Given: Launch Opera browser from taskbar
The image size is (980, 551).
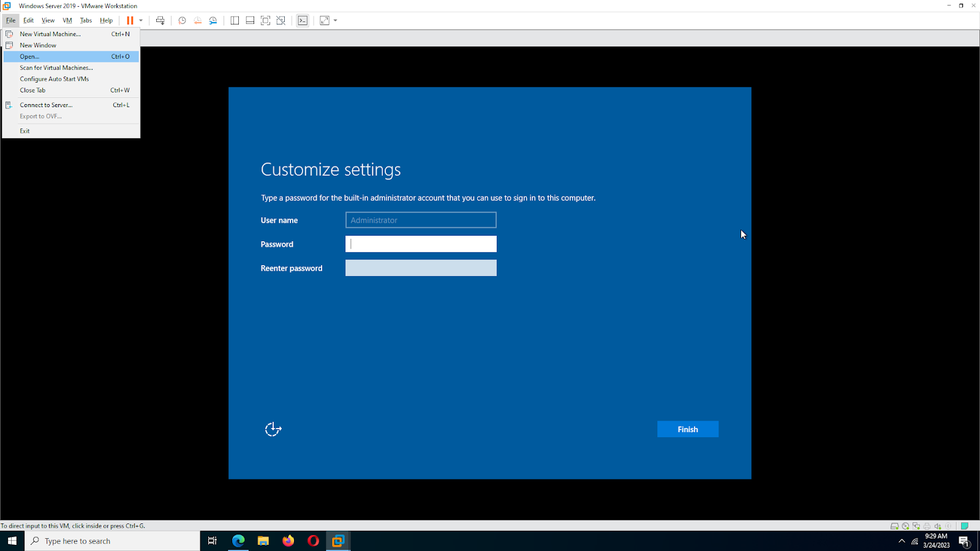Looking at the screenshot, I should (313, 541).
